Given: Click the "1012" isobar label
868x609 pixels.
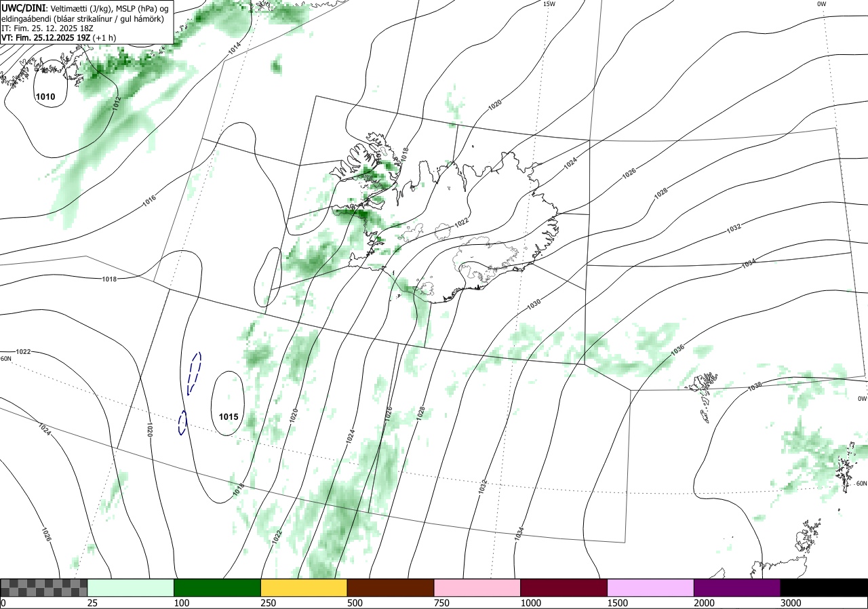Looking at the screenshot, I should 117,104.
